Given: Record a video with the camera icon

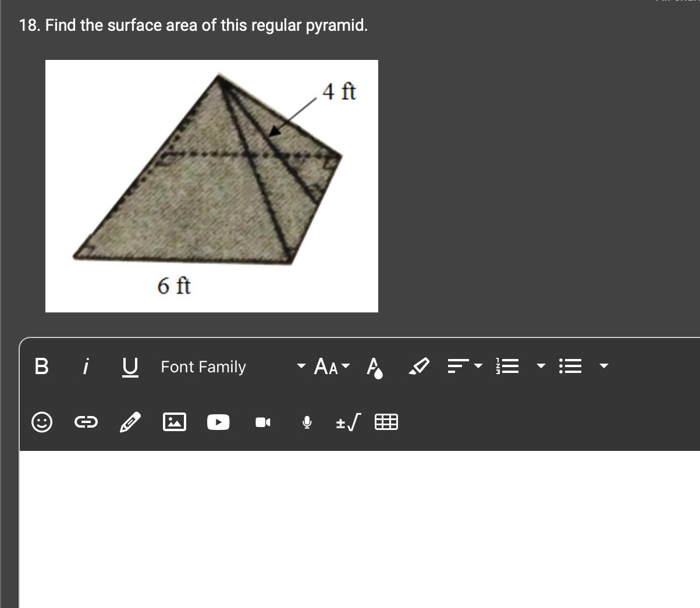Looking at the screenshot, I should 262,422.
